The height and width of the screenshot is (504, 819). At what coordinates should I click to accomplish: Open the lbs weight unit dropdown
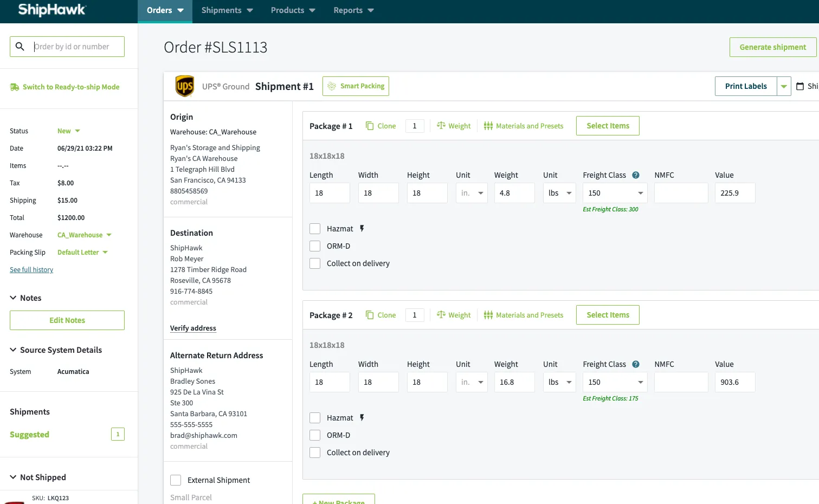click(559, 192)
